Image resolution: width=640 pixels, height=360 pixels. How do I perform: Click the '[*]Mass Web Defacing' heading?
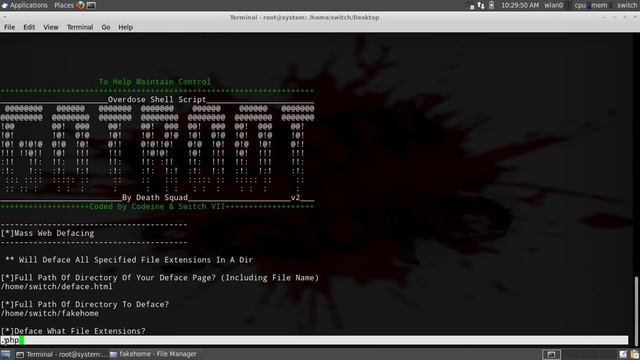(47, 233)
